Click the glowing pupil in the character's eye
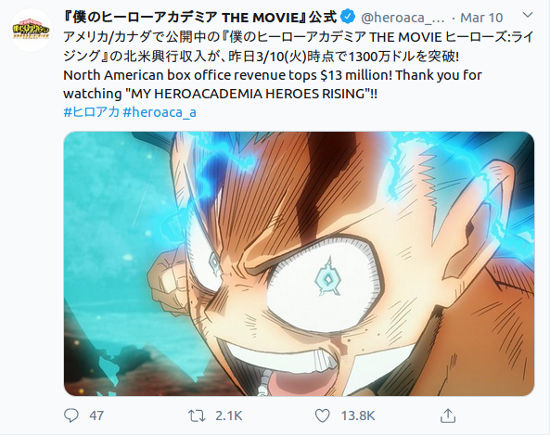Screen dimensions: 550x435 coord(328,278)
